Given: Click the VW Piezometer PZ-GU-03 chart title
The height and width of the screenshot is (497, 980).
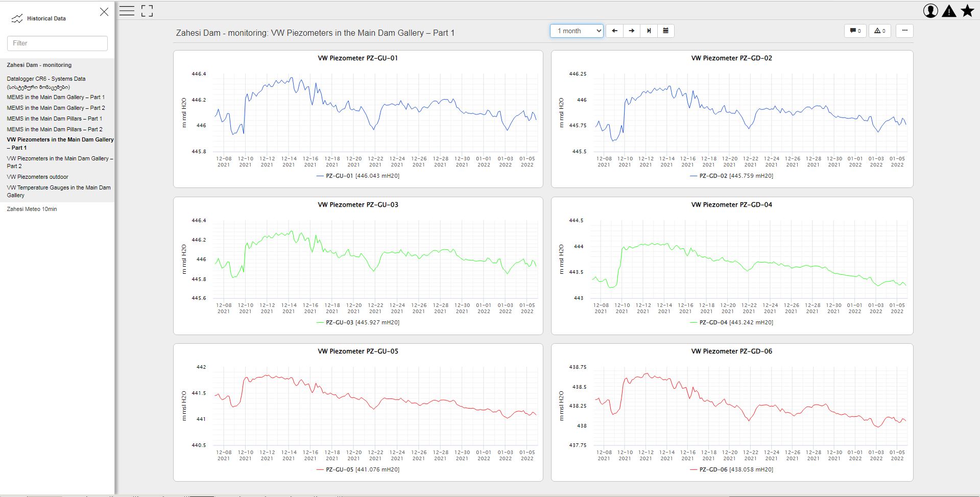Looking at the screenshot, I should (x=358, y=205).
